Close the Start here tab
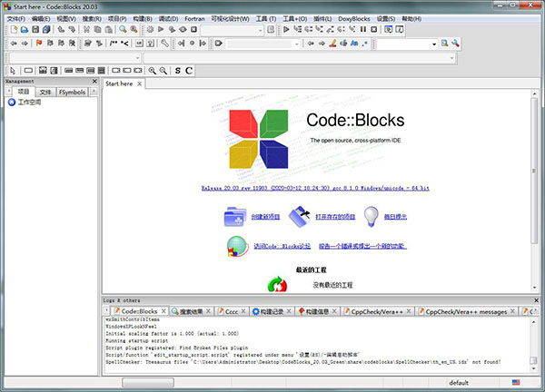545x392 pixels. pos(139,83)
